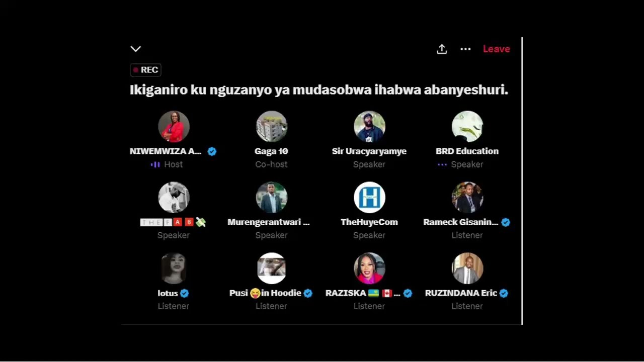Select the name Murengerantwari ...

269,222
